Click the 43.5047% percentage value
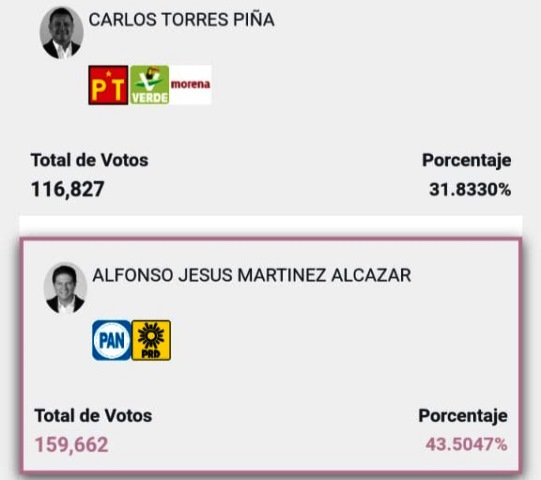Viewport: 541px width, 480px height. pos(466,444)
